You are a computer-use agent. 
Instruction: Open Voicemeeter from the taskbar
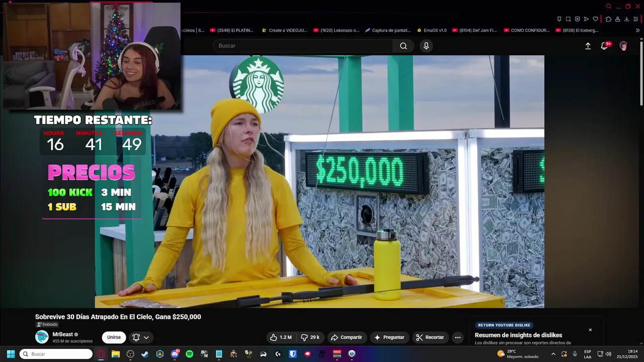[337, 354]
